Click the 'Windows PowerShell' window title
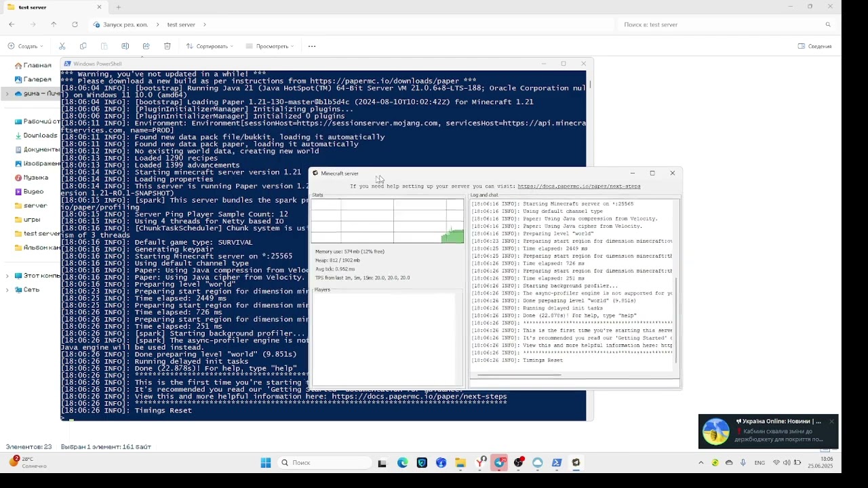Viewport: 868px width, 488px height. [98, 64]
